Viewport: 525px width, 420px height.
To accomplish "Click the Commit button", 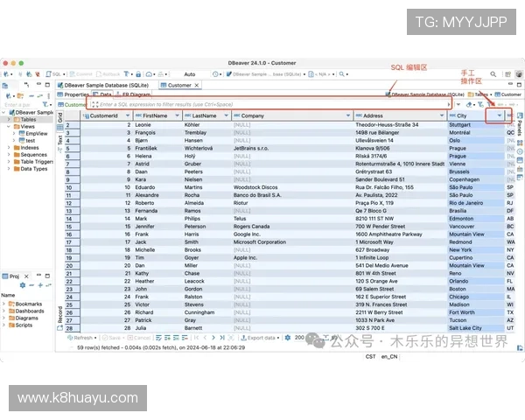I will [x=81, y=74].
